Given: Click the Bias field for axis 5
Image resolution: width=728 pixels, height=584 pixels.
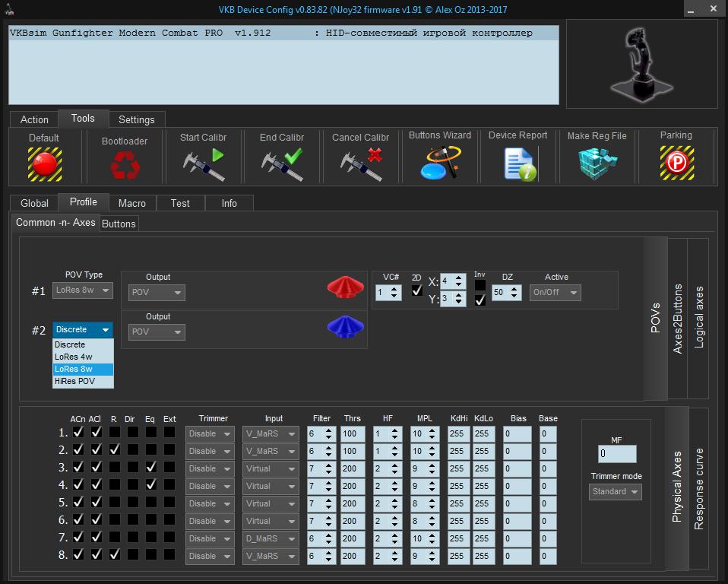Looking at the screenshot, I should point(518,504).
